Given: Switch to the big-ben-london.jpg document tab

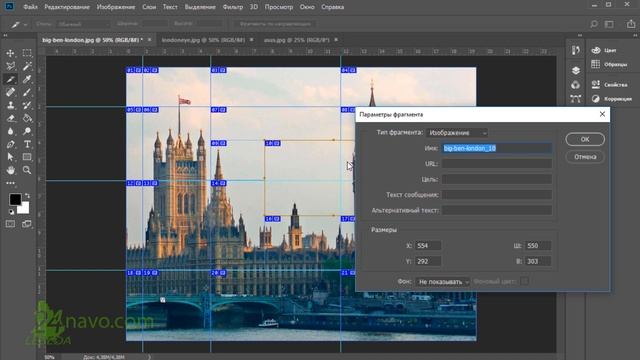Looking at the screenshot, I should click(x=92, y=40).
